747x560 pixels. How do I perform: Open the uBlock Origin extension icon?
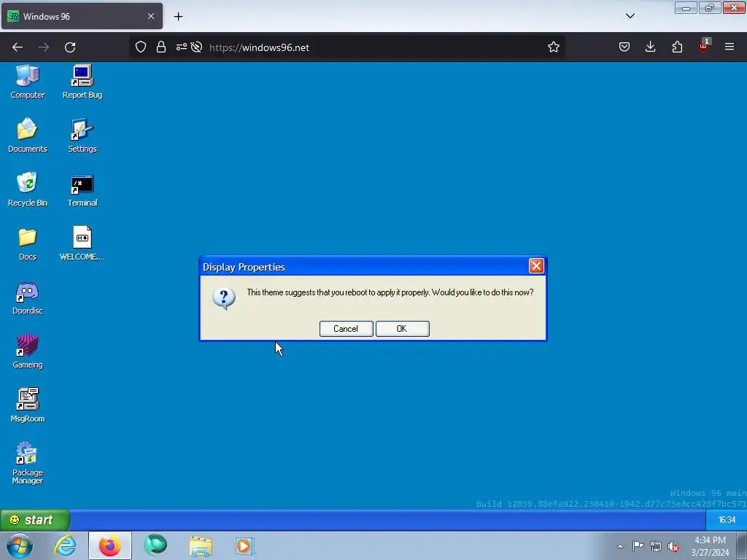pos(704,46)
